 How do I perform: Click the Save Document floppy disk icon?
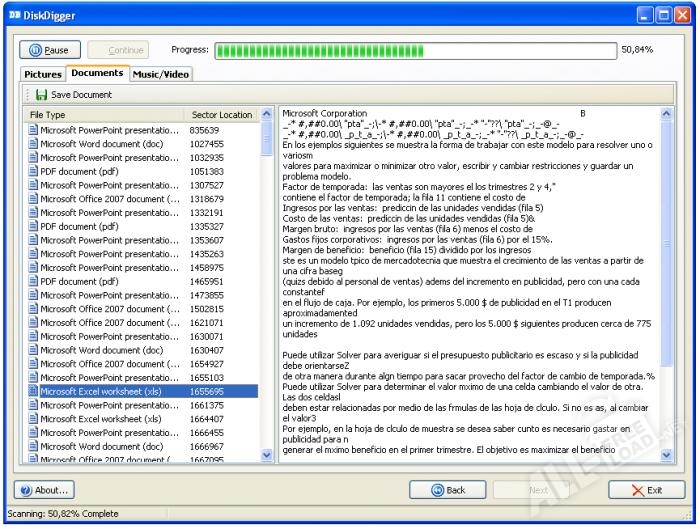pos(42,95)
